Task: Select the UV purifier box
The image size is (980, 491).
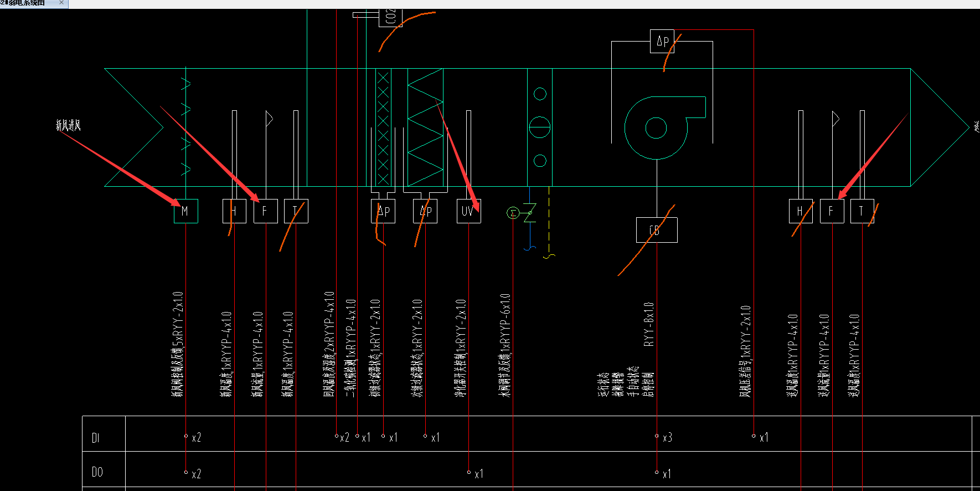Action: 468,211
